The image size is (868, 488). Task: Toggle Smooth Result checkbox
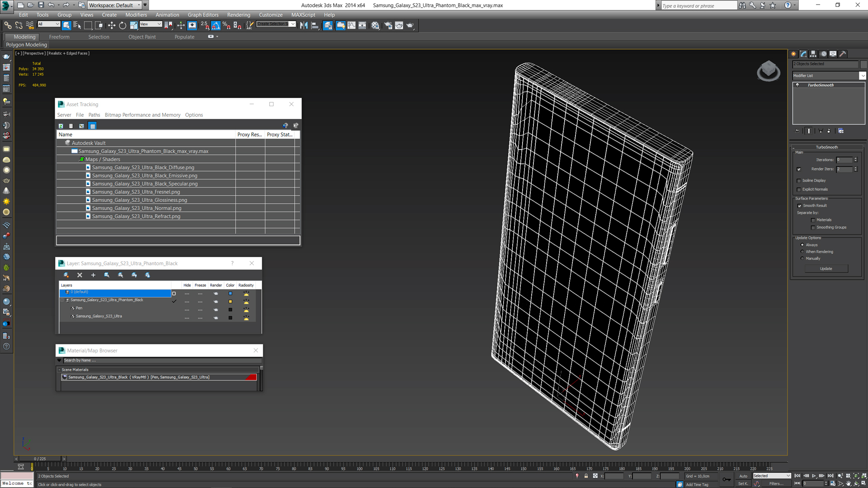pos(799,206)
